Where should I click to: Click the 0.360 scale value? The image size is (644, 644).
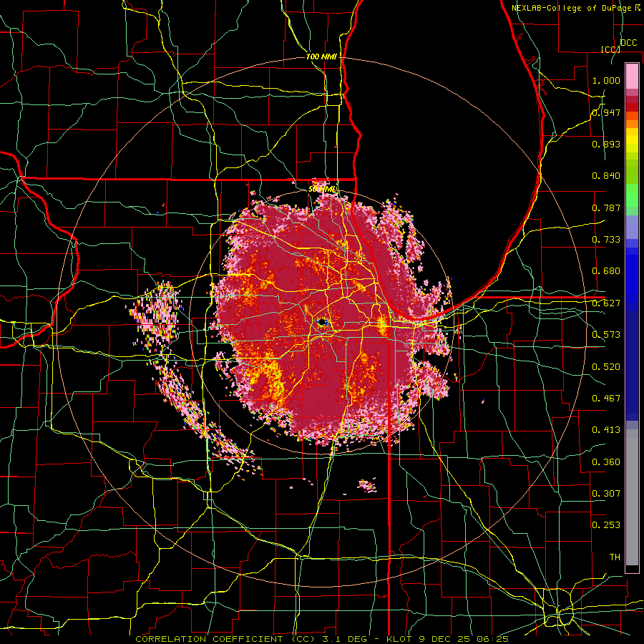coord(606,462)
